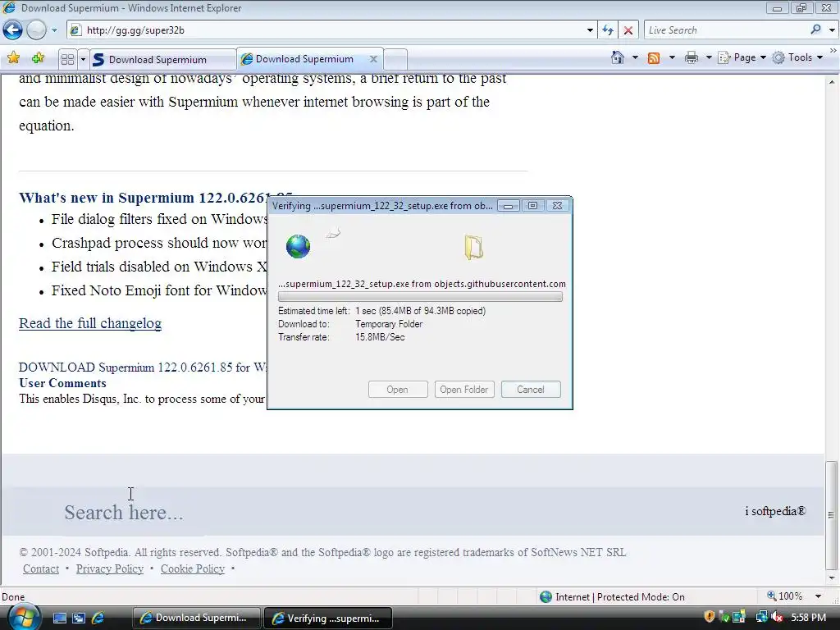Screen dimensions: 840x630
Task: Click the DOWNLOAD Supermium 122.0.6261.85 link
Action: click(143, 367)
